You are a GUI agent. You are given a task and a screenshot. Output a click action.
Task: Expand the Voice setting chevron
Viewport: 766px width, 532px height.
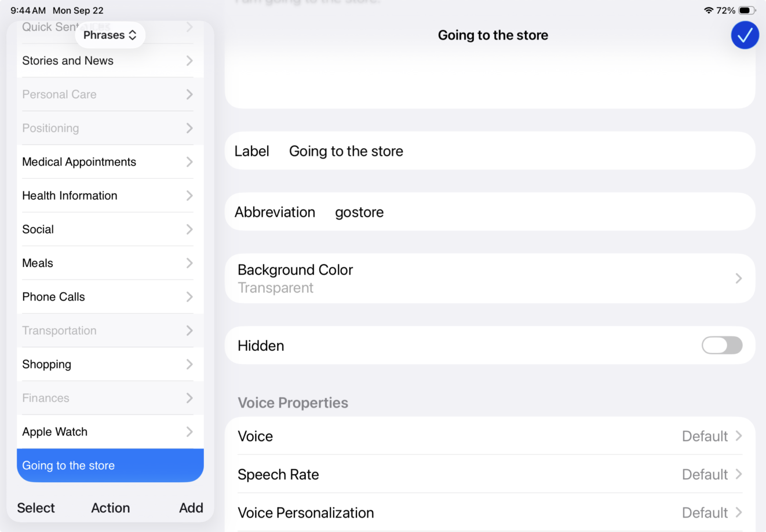(739, 436)
